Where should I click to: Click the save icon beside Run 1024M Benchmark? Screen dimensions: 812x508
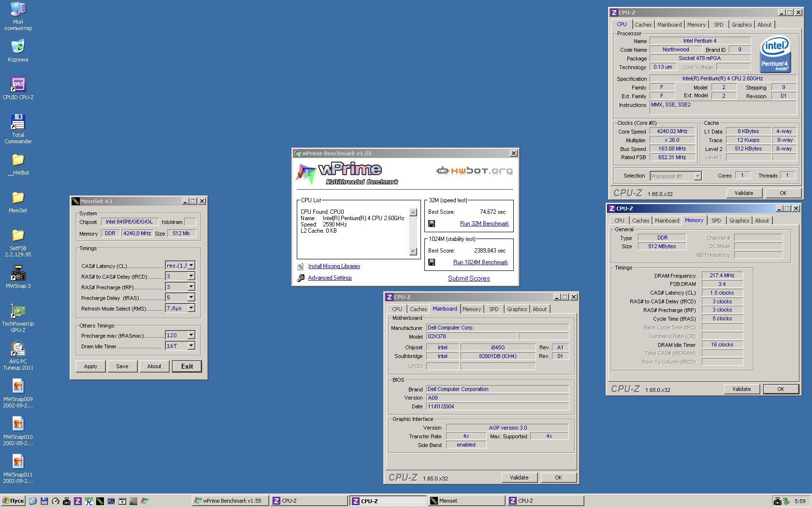point(432,262)
